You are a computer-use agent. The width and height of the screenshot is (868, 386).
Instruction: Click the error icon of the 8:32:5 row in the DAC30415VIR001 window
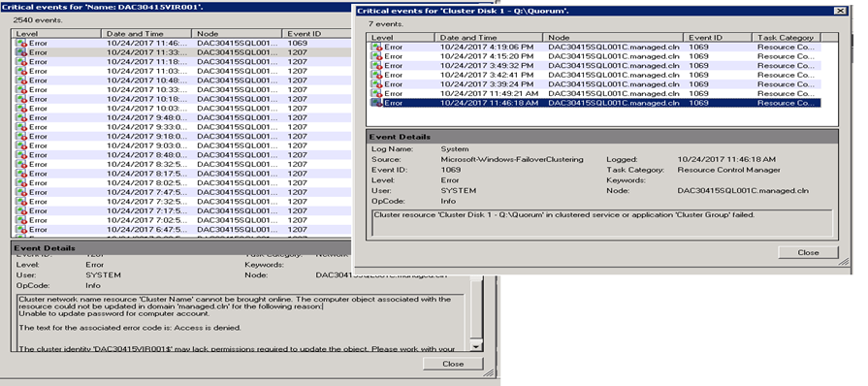pyautogui.click(x=21, y=164)
